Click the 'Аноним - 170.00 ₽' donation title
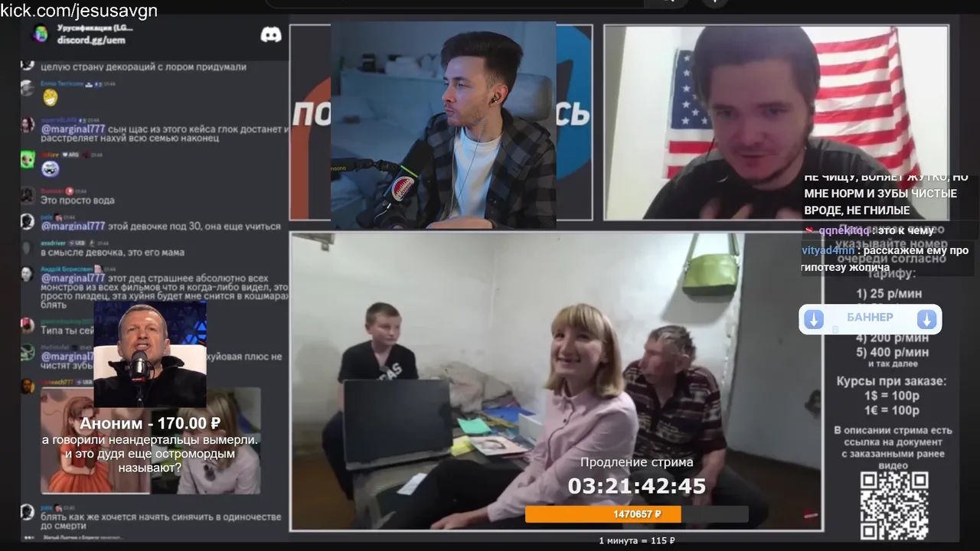The width and height of the screenshot is (980, 551). (150, 423)
